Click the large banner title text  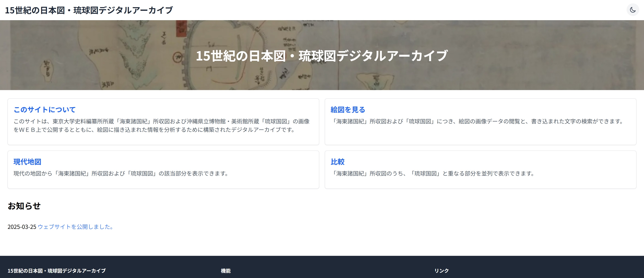322,56
